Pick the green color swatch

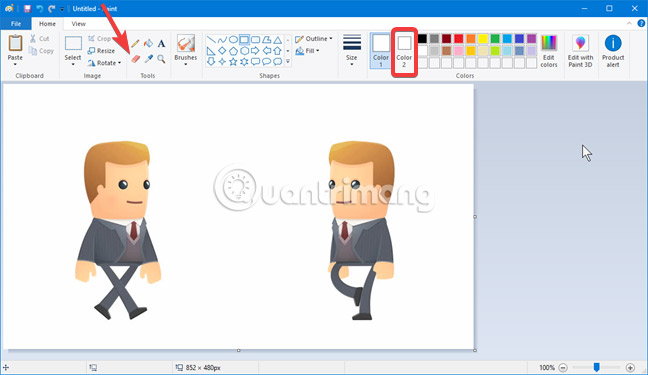click(495, 39)
